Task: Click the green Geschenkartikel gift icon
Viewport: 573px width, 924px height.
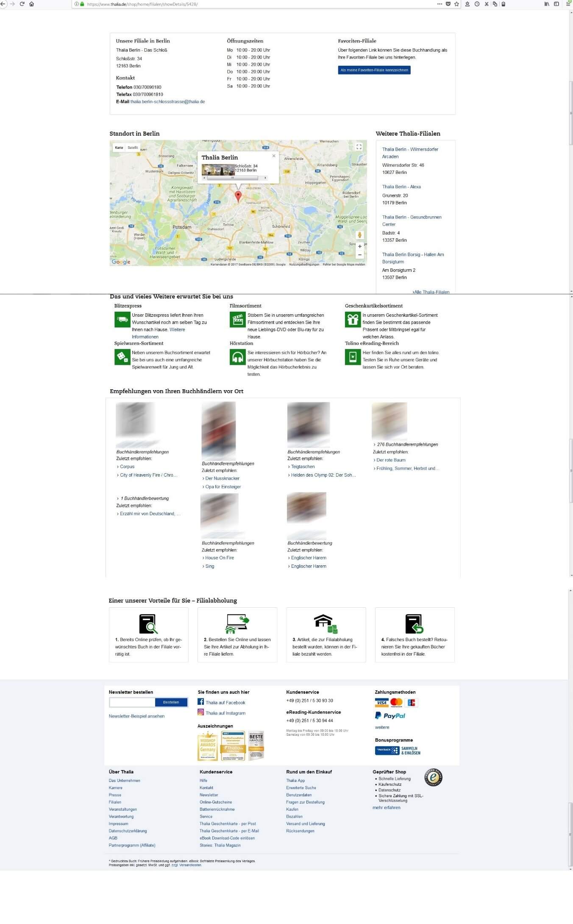Action: click(353, 319)
